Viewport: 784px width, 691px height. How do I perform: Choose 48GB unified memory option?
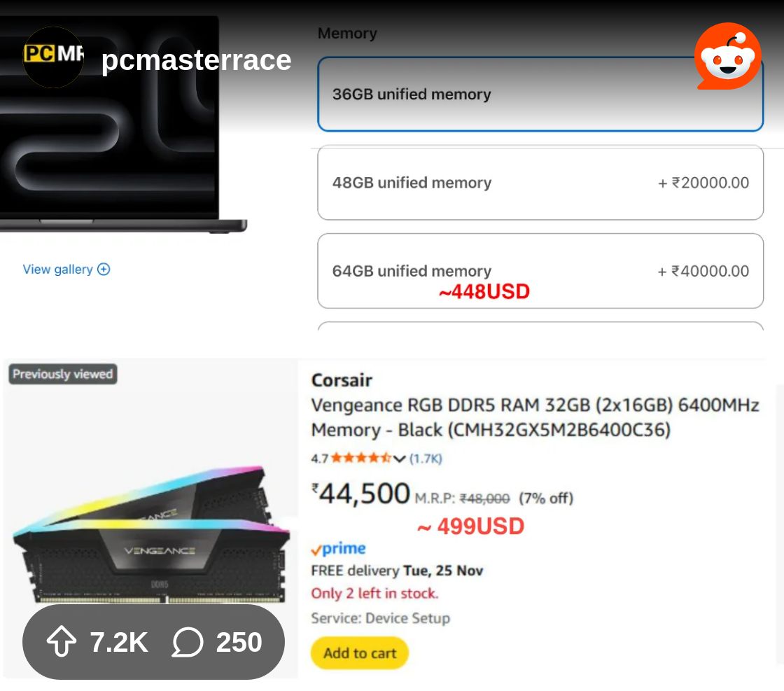point(540,183)
